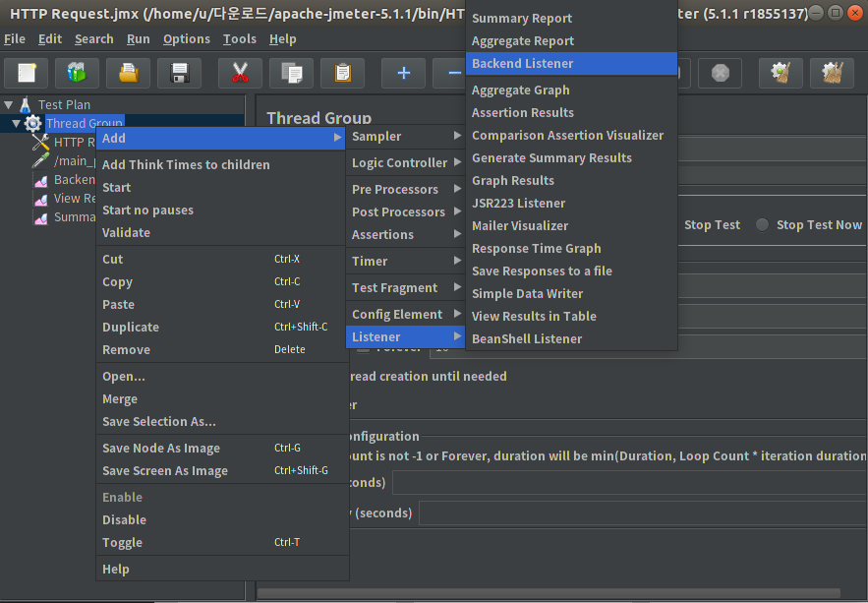Viewport: 868px width, 603px height.
Task: Choose Backend Listener from listener list
Action: (x=572, y=64)
